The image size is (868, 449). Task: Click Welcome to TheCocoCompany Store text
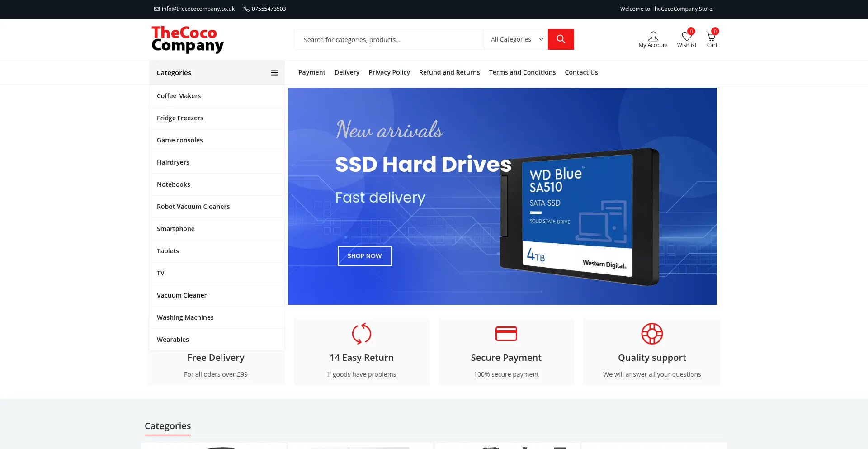(667, 9)
